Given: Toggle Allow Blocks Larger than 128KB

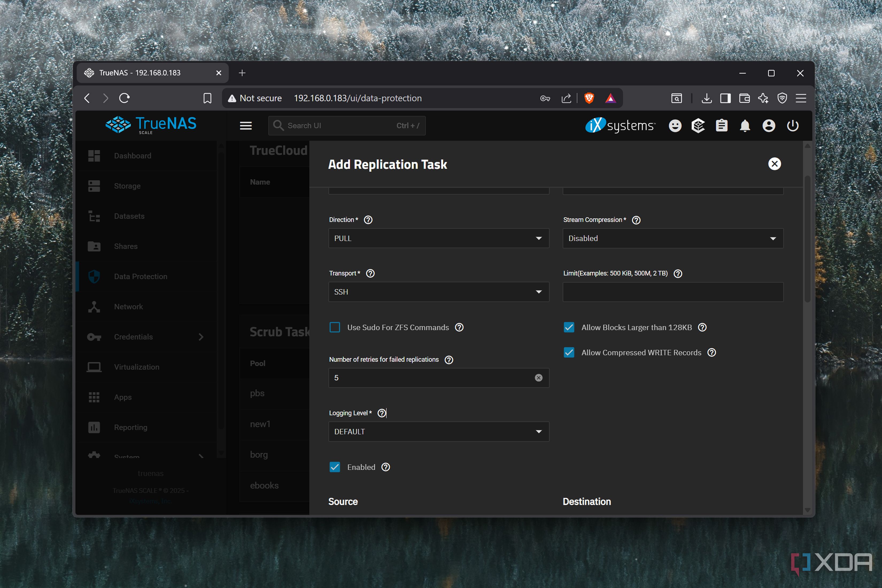Looking at the screenshot, I should (x=569, y=327).
